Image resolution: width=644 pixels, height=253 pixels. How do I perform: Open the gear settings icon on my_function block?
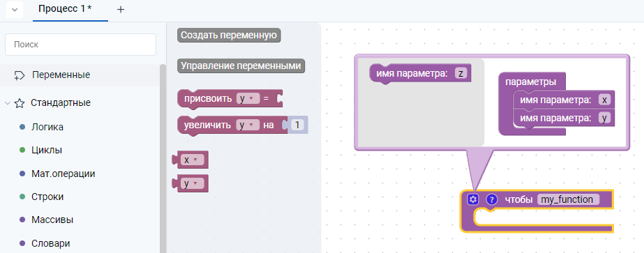pos(473,200)
